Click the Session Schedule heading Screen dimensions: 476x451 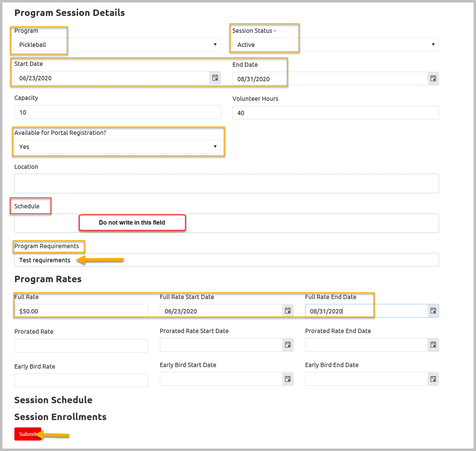(53, 400)
